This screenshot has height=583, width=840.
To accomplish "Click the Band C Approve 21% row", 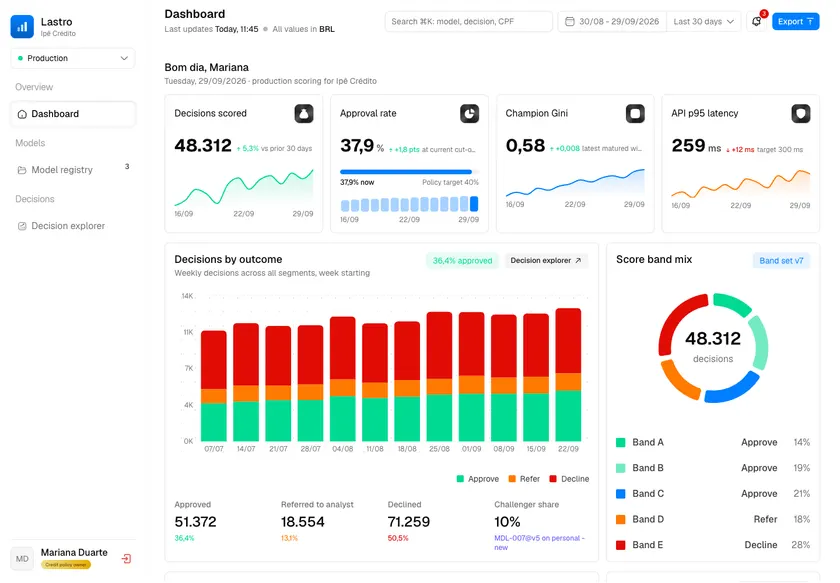I will [x=712, y=494].
